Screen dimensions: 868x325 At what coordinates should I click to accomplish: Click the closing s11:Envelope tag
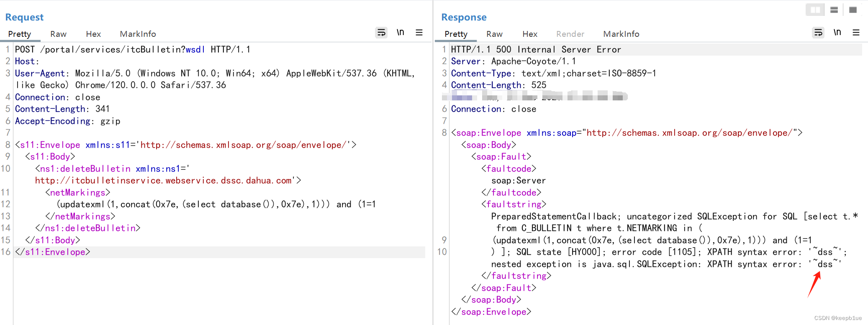click(53, 252)
